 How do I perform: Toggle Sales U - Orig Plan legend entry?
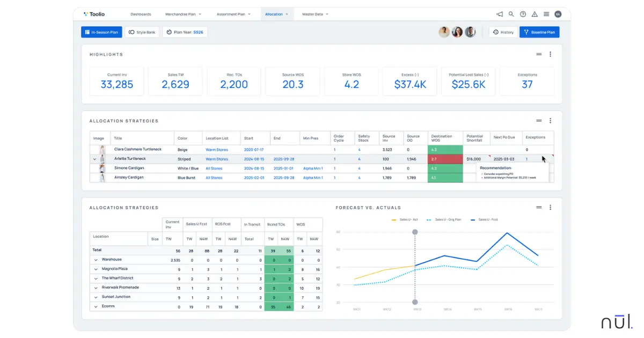click(x=444, y=220)
